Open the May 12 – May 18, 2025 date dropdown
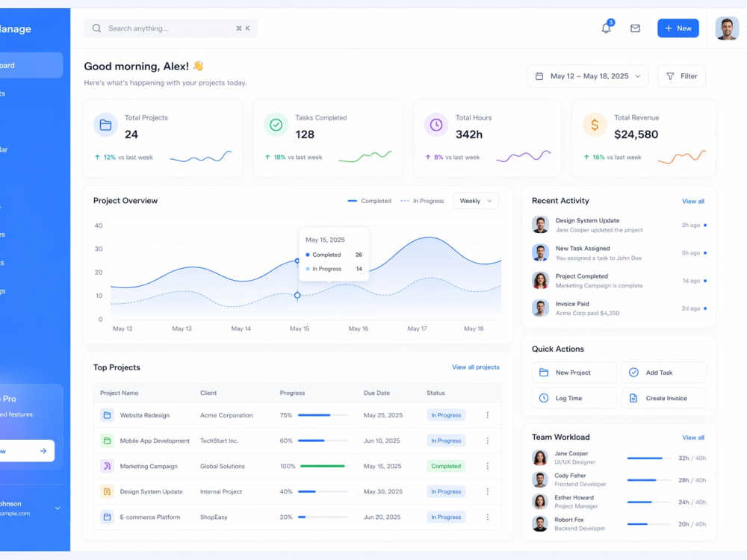This screenshot has height=560, width=747. (587, 76)
